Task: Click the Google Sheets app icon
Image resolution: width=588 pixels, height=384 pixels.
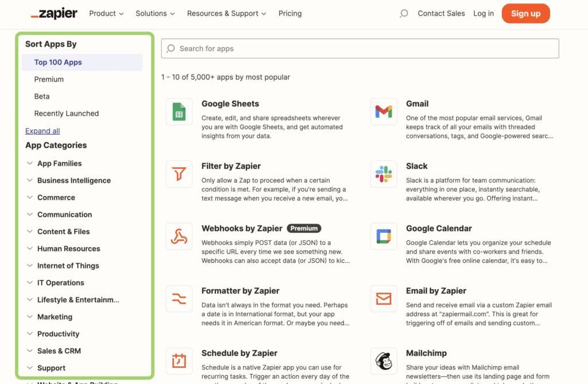Action: point(179,112)
